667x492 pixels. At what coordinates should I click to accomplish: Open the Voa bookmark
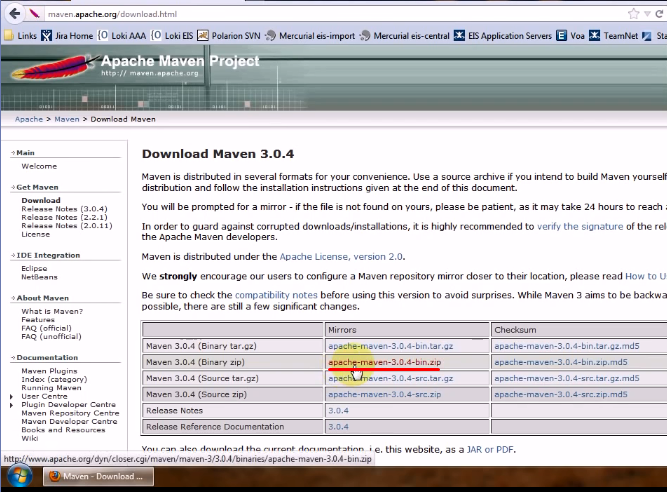pos(570,36)
